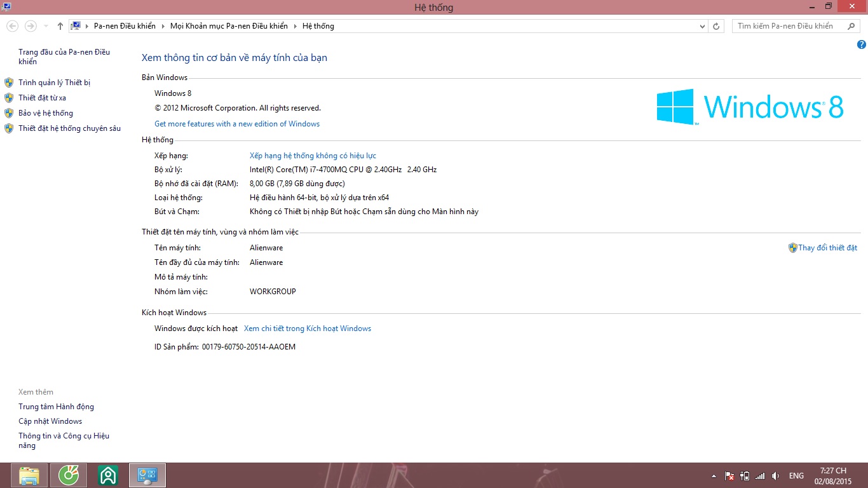The width and height of the screenshot is (868, 488).
Task: Open Action Center flag tray icon
Action: click(x=729, y=475)
